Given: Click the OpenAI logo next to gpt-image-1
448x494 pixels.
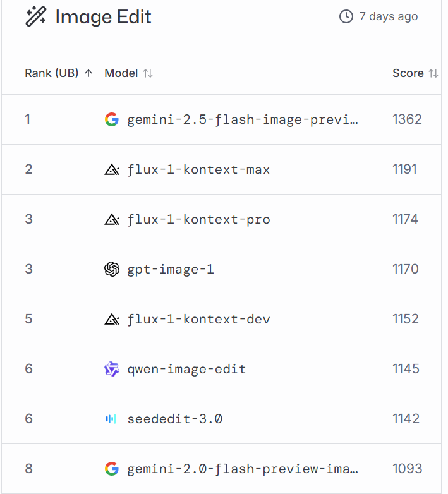Looking at the screenshot, I should (x=112, y=269).
